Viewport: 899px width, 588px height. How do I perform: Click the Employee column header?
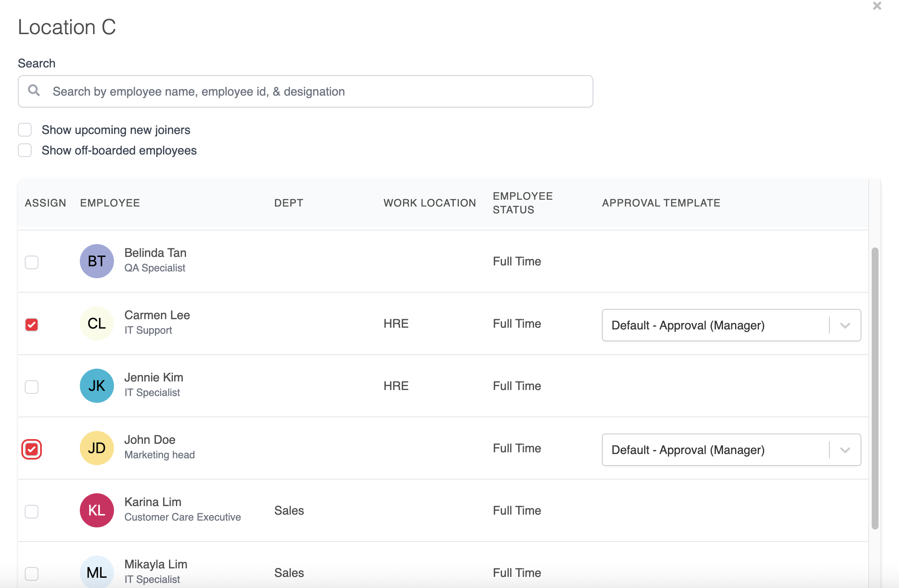click(110, 203)
